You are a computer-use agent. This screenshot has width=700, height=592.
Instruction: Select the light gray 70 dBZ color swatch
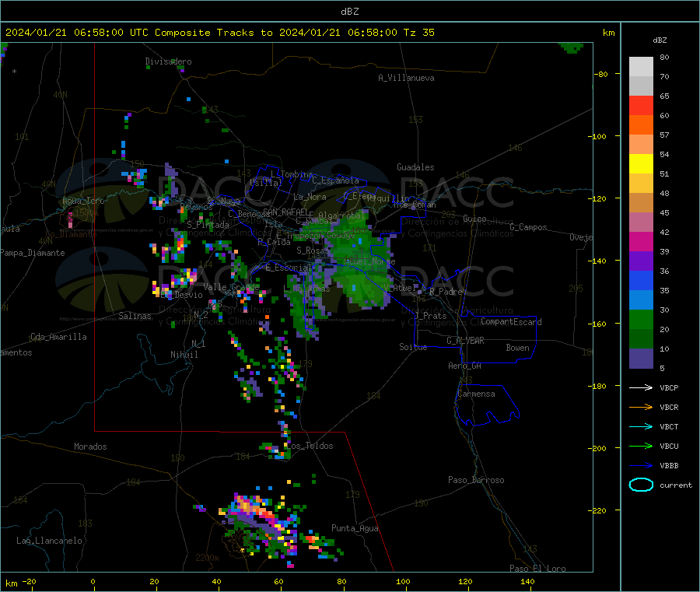[641, 67]
